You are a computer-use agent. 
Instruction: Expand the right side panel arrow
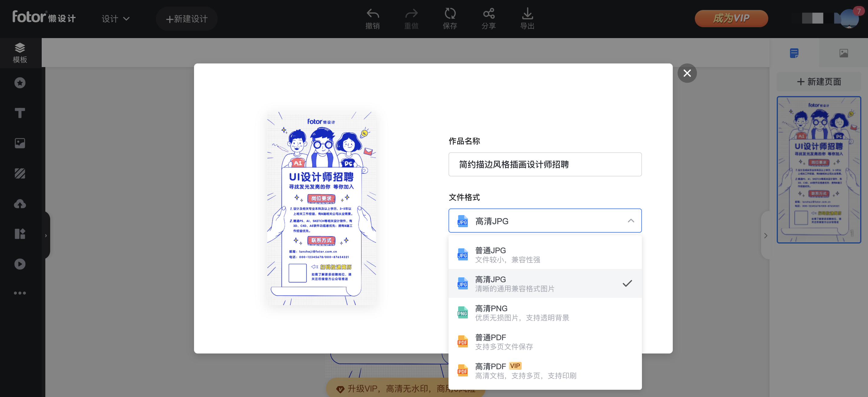click(x=766, y=235)
